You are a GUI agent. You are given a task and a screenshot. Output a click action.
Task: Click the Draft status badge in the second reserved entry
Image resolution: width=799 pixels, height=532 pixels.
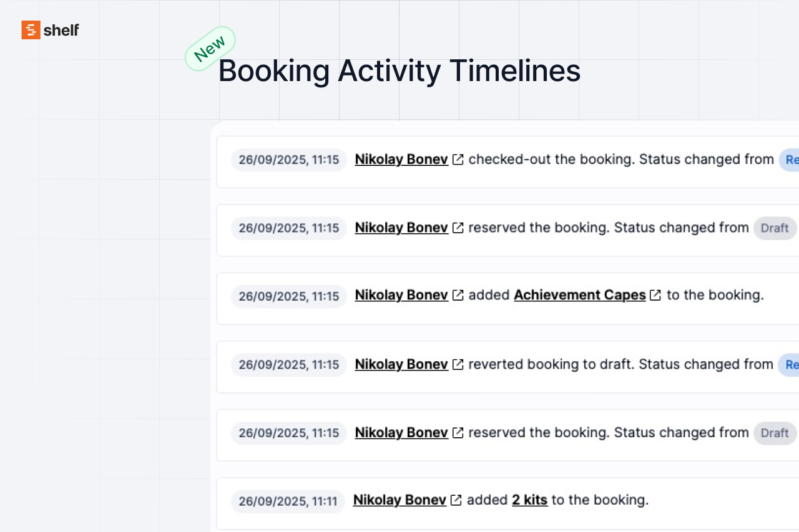pos(774,433)
